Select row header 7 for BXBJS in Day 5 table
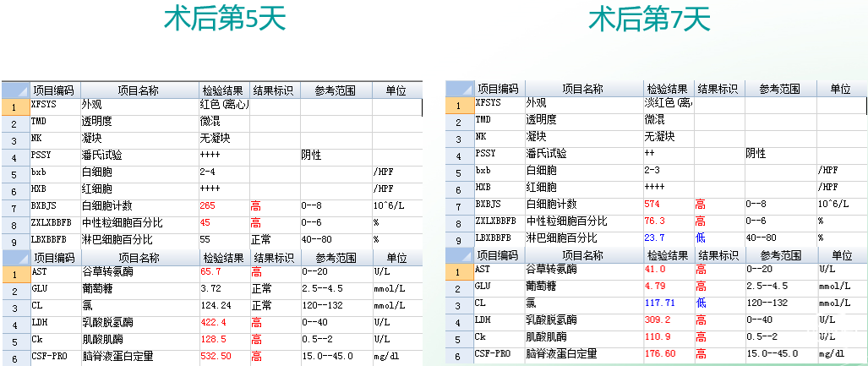The width and height of the screenshot is (868, 366). coord(15,206)
